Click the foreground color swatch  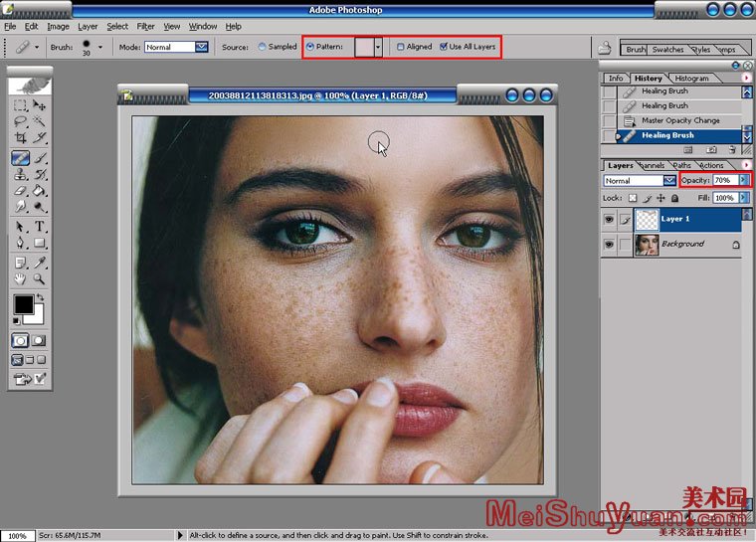(22, 304)
